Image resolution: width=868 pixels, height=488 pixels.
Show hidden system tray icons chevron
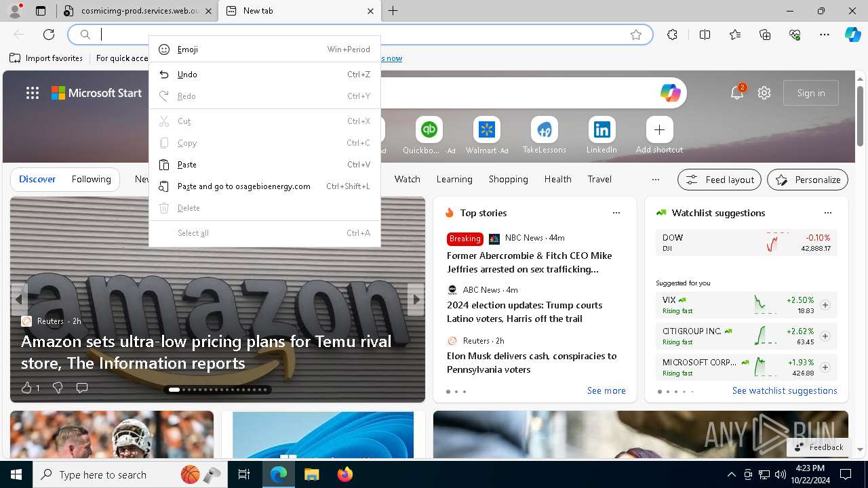pos(731,474)
